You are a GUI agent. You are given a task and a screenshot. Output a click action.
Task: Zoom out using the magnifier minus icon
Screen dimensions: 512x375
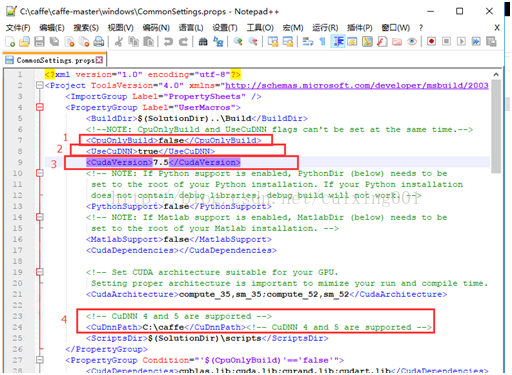tap(253, 42)
